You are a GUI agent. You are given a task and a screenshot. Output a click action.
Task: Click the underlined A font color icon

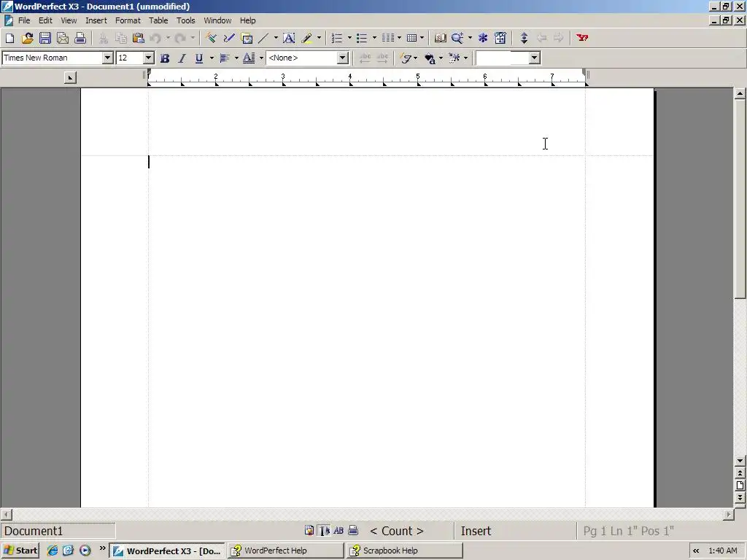click(x=249, y=58)
